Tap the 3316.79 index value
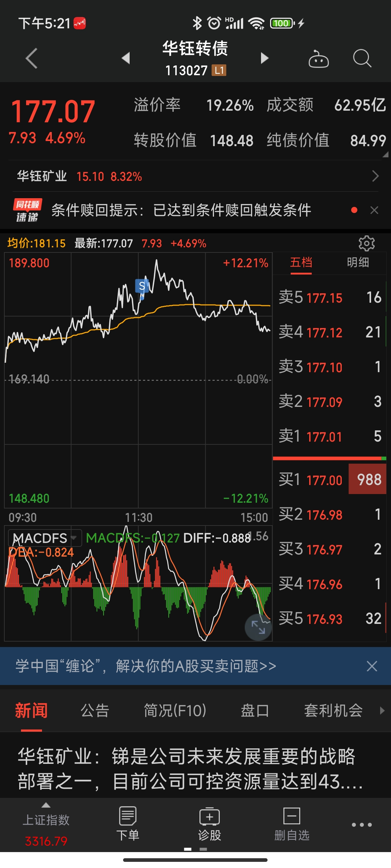Viewport: 391px width, 868px height. point(46,841)
